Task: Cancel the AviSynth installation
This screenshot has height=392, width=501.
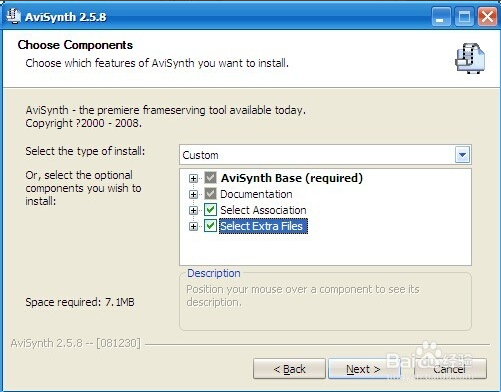Action: tap(450, 369)
